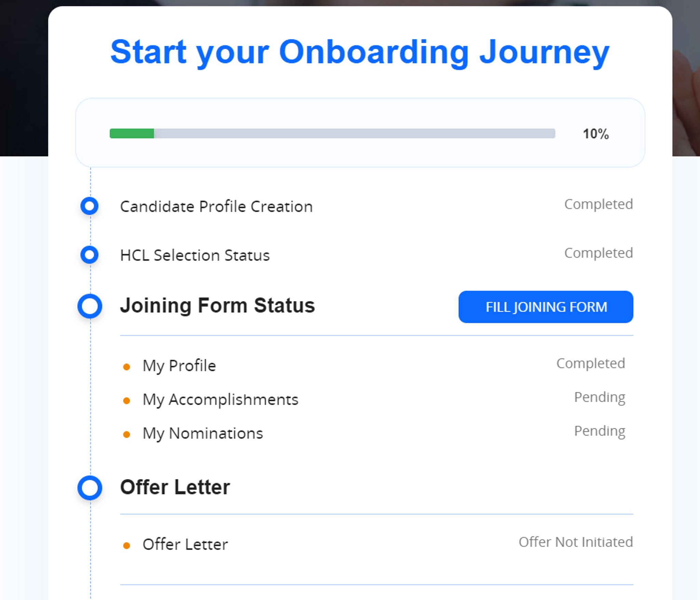Click the Offer Letter section heading
Screen dimensions: 700x600
pos(175,487)
